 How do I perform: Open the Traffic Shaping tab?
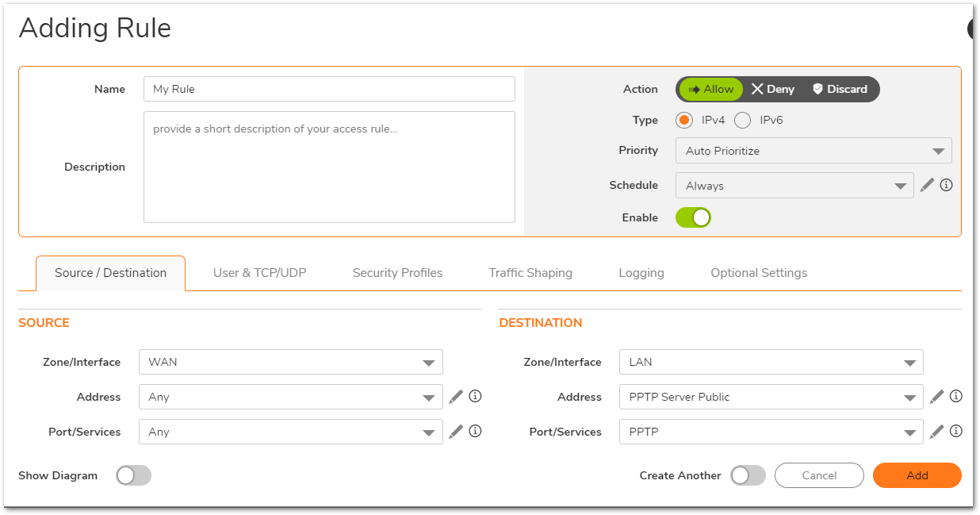tap(530, 273)
